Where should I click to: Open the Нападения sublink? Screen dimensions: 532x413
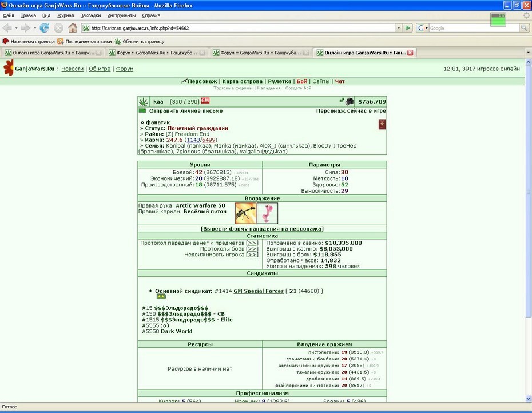(269, 88)
